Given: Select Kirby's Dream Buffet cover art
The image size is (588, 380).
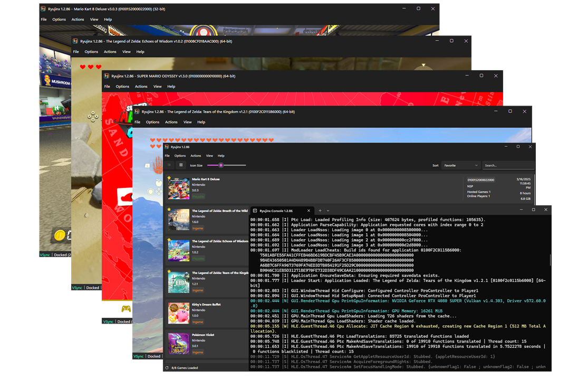Looking at the screenshot, I should [178, 313].
